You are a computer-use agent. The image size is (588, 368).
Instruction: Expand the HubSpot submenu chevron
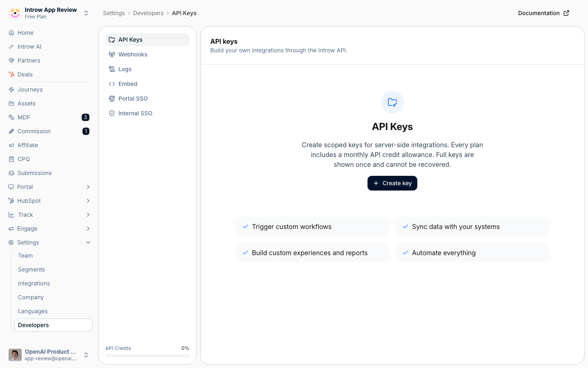click(88, 201)
